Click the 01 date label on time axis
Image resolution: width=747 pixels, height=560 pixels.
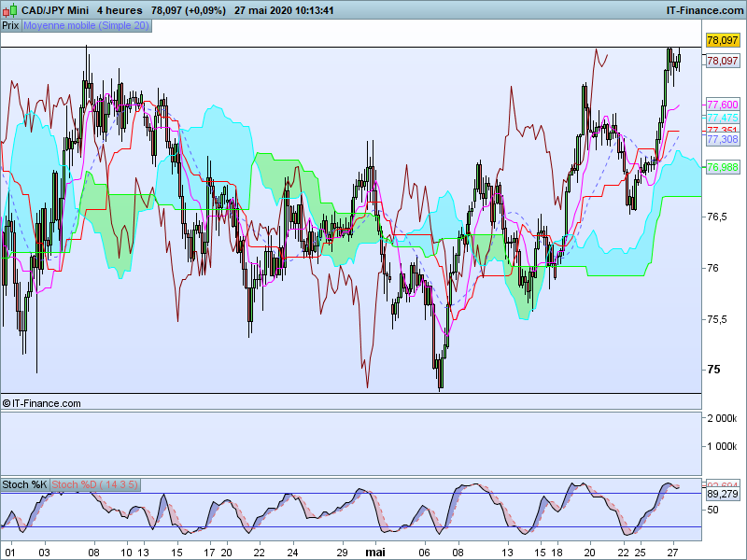coord(10,553)
